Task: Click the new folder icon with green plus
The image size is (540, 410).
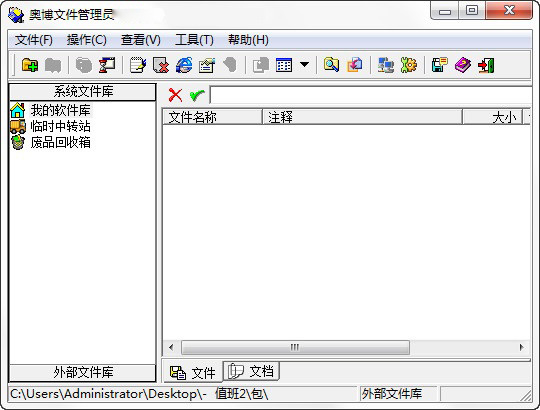Action: click(x=30, y=65)
